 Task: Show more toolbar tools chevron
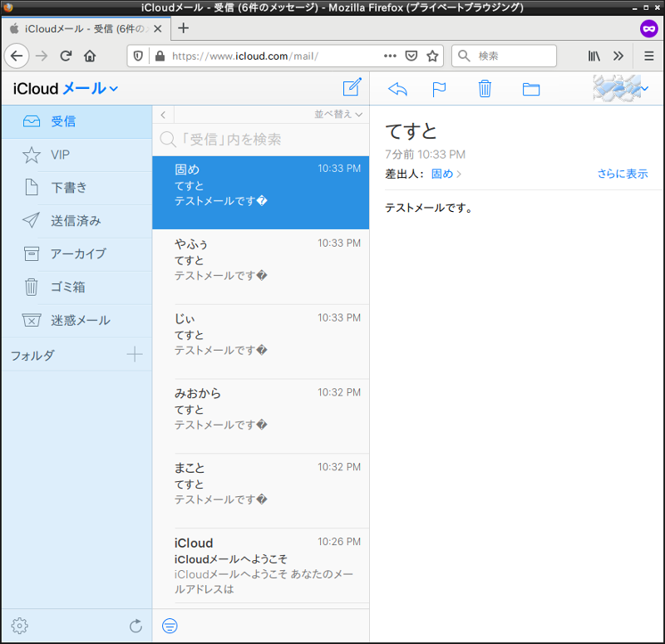coord(618,56)
